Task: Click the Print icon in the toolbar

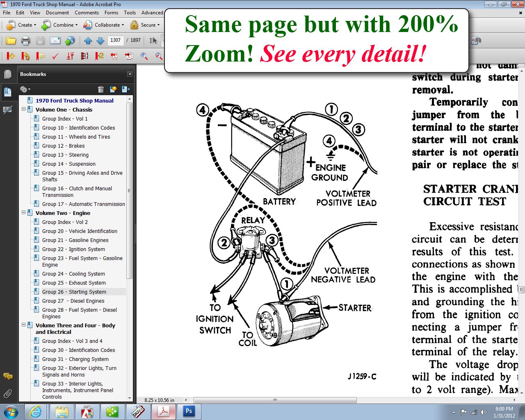Action: coord(25,41)
